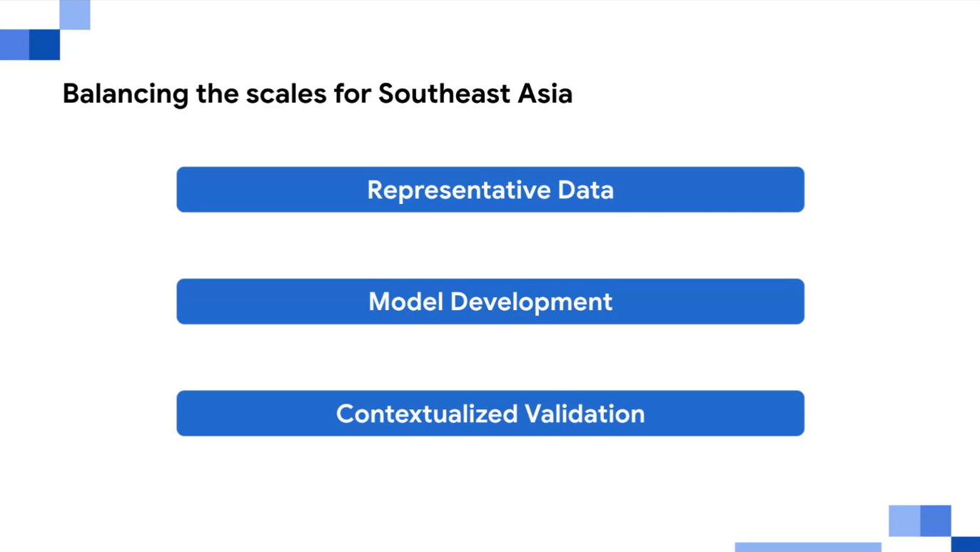Click the word "Contextualized" in the third bar
Viewport: 980px width, 552px height.
[426, 414]
